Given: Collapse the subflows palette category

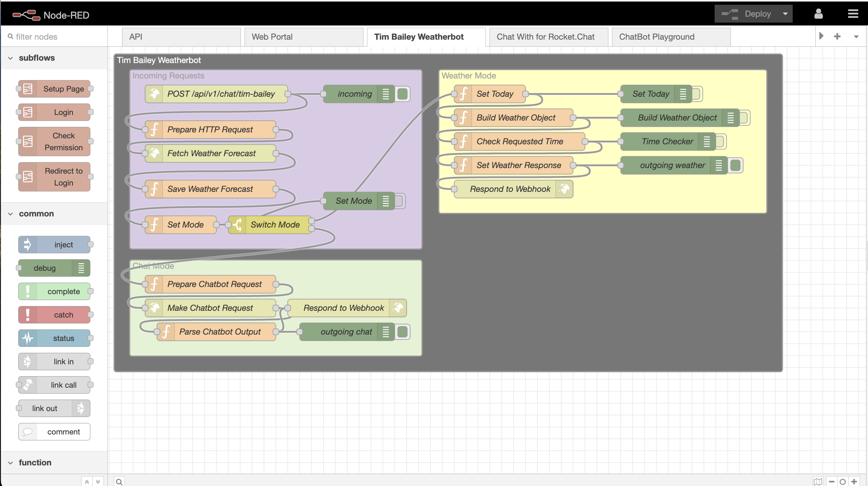Looking at the screenshot, I should click(x=54, y=58).
